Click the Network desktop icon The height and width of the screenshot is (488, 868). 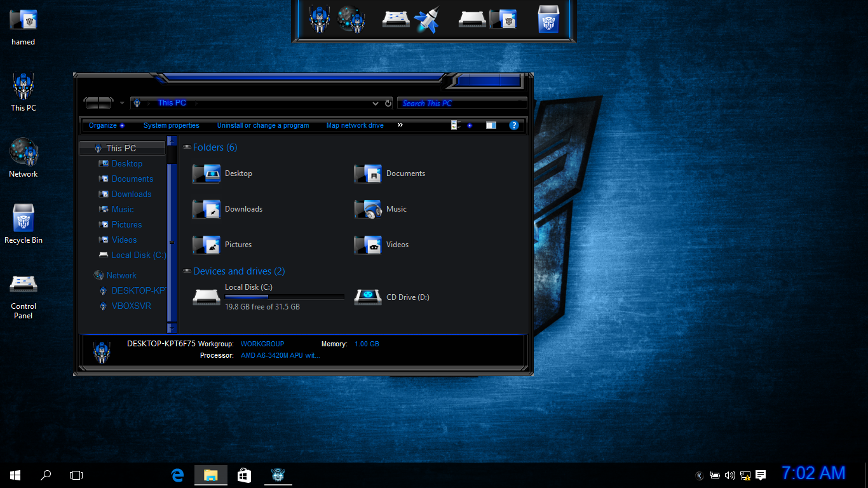click(24, 152)
